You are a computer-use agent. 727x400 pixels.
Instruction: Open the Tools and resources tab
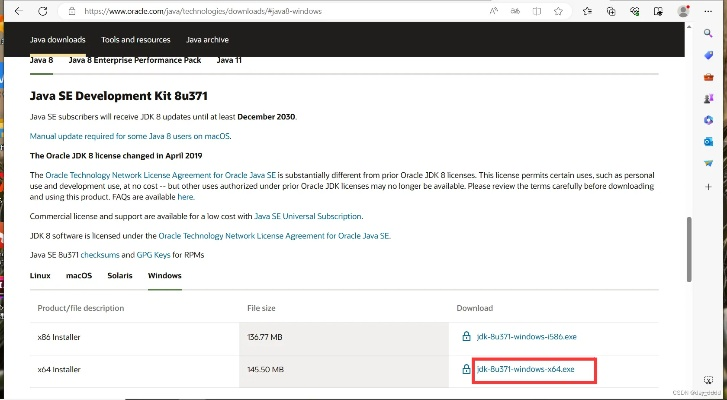coord(136,40)
